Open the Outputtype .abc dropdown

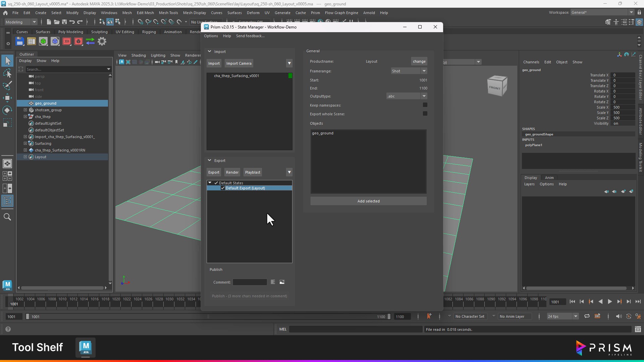pyautogui.click(x=407, y=96)
